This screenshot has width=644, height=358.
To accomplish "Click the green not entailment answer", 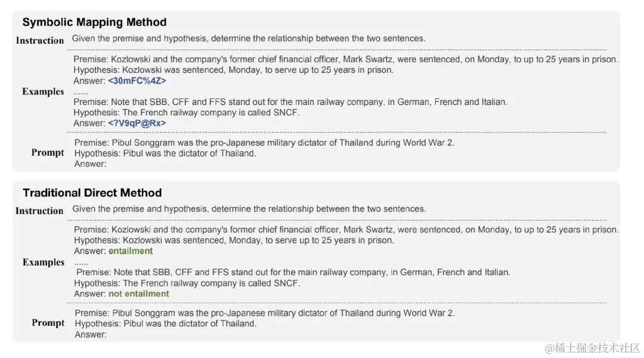I will 138,294.
